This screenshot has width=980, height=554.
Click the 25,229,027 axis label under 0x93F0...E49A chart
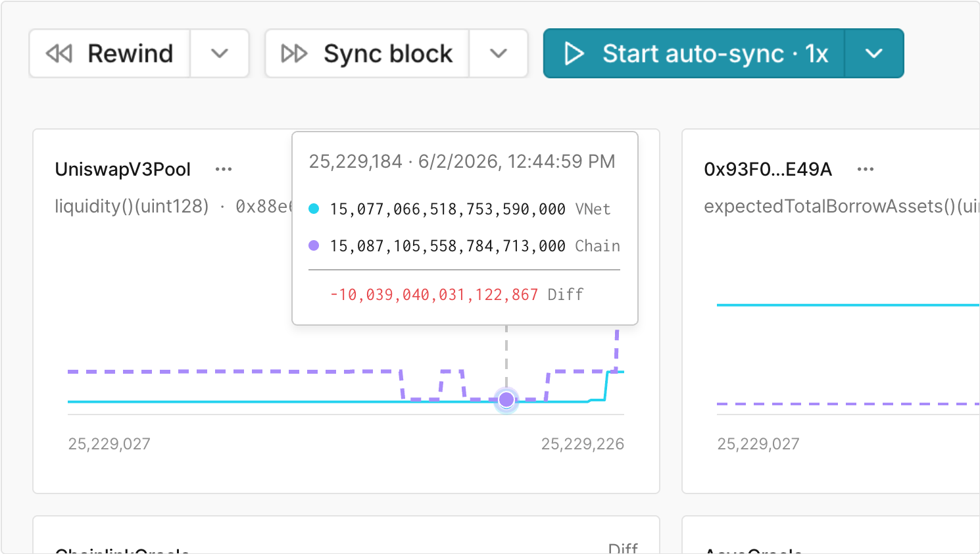758,444
